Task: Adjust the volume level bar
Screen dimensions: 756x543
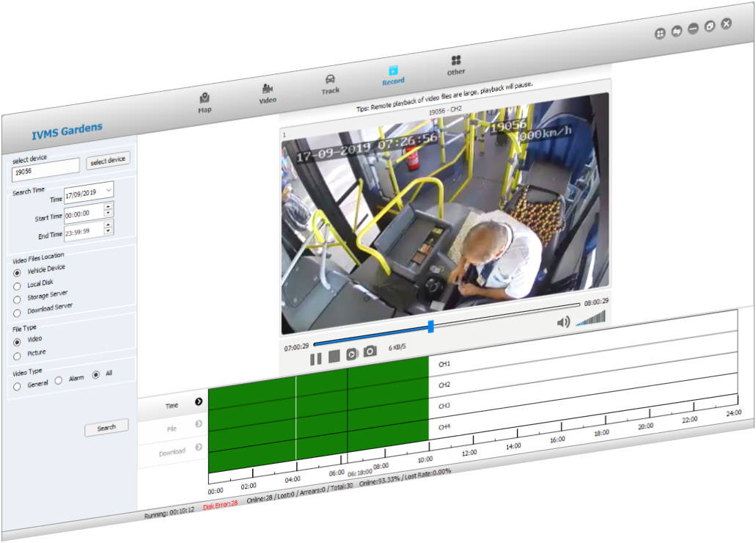Action: click(x=590, y=318)
